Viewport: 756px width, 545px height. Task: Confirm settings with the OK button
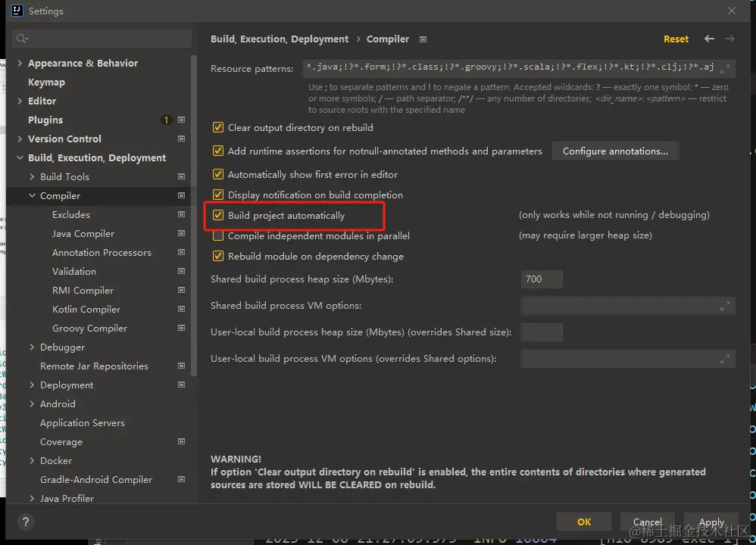click(584, 522)
